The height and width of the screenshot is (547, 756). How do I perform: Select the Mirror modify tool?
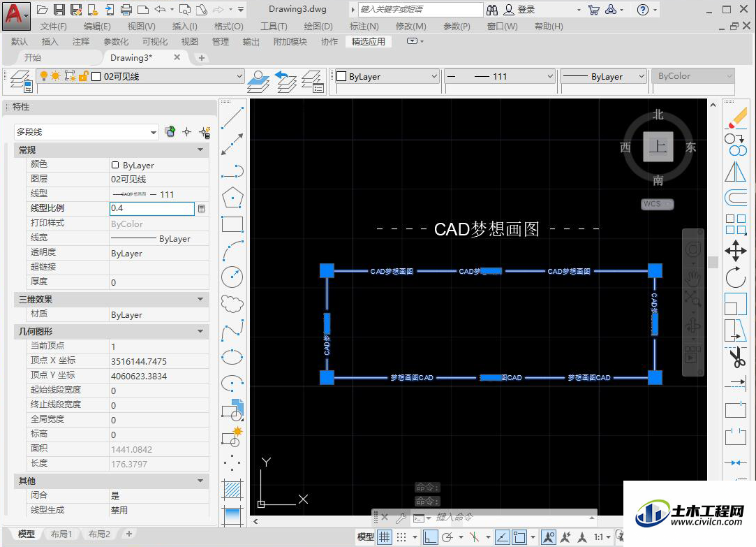pyautogui.click(x=736, y=171)
